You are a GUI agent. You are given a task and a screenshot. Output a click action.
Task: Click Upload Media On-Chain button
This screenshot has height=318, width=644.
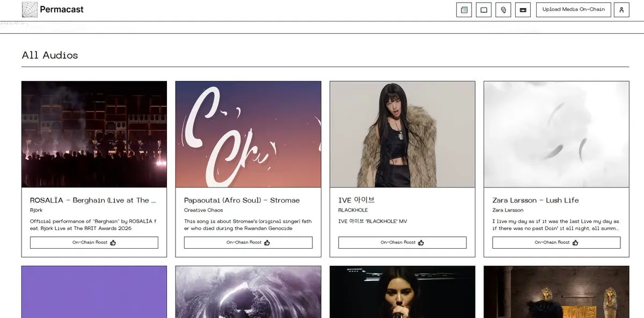click(574, 10)
